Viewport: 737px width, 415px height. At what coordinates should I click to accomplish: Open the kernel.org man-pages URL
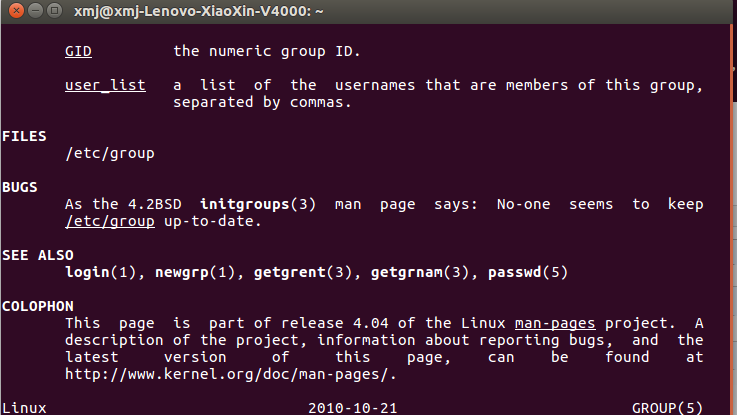pos(231,374)
